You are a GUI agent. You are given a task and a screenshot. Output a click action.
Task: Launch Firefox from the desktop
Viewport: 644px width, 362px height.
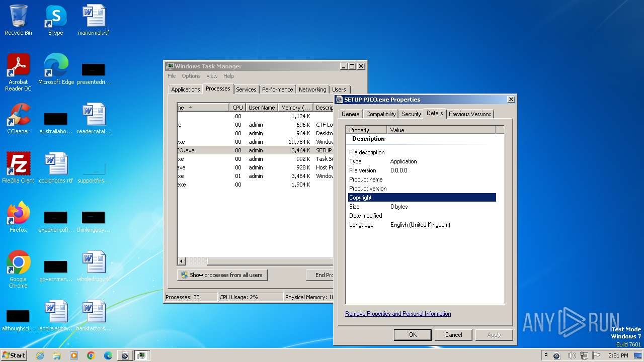coord(18,217)
